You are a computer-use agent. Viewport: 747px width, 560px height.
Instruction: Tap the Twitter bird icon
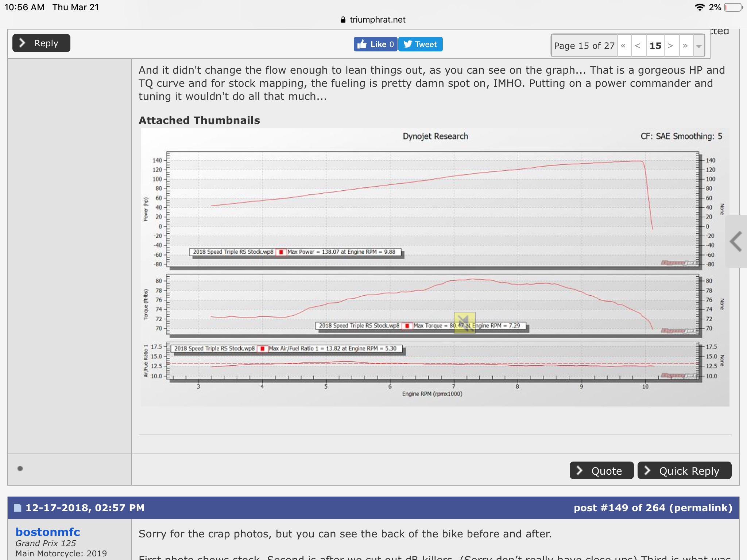(408, 44)
